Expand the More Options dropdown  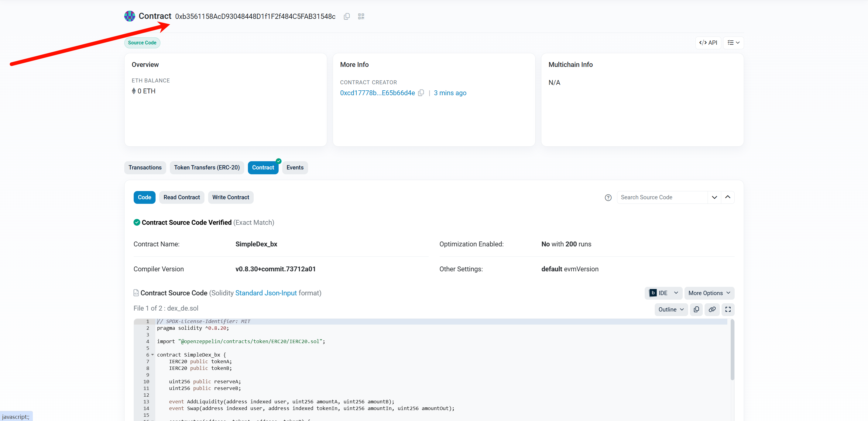point(709,293)
